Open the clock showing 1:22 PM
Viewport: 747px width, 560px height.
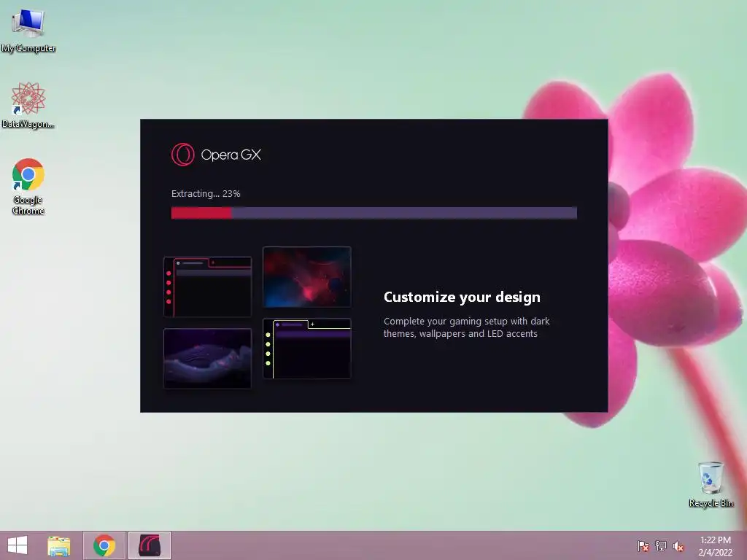tap(716, 545)
